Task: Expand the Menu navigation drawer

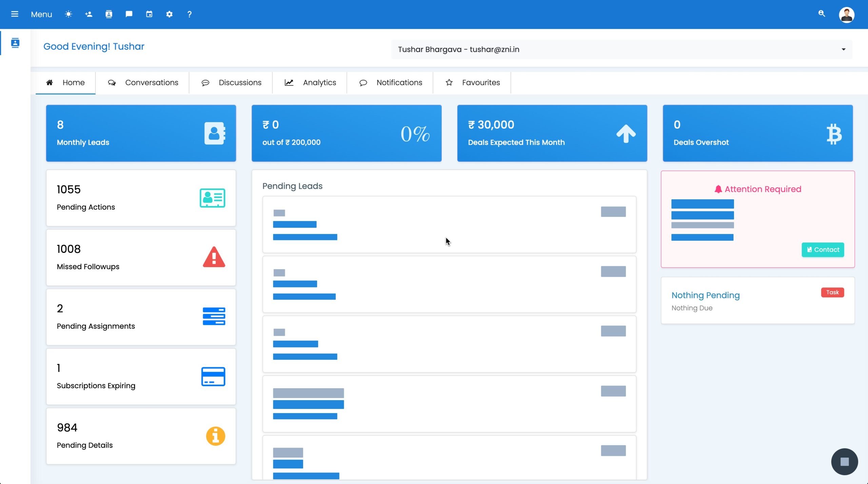Action: [x=14, y=14]
